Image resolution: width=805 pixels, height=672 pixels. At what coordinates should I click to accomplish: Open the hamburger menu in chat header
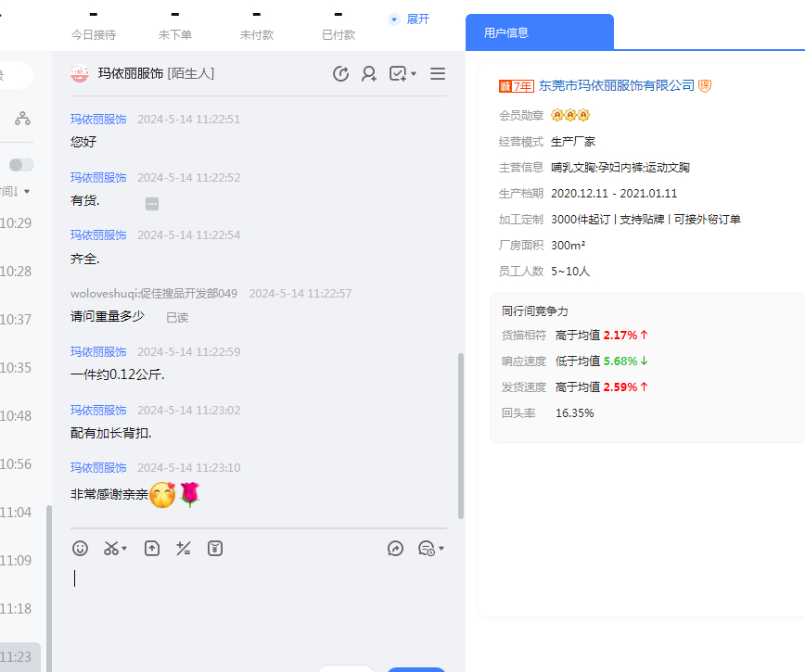point(438,74)
